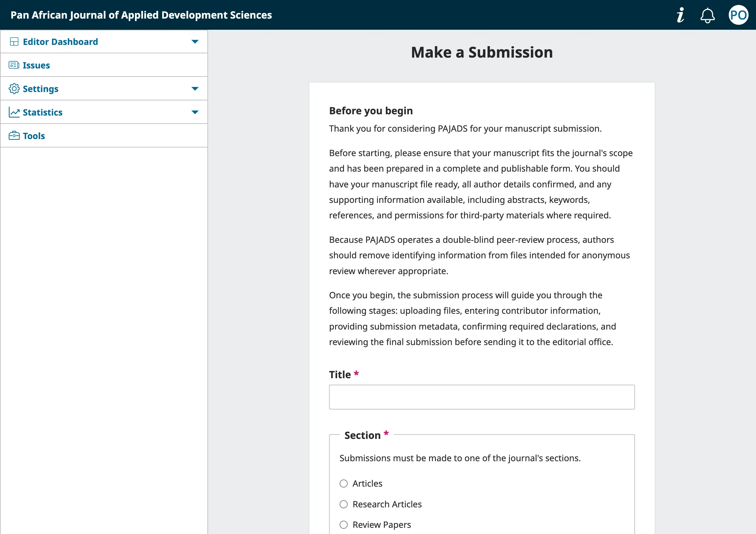The height and width of the screenshot is (534, 756).
Task: Click the Statistics chart icon
Action: (14, 112)
